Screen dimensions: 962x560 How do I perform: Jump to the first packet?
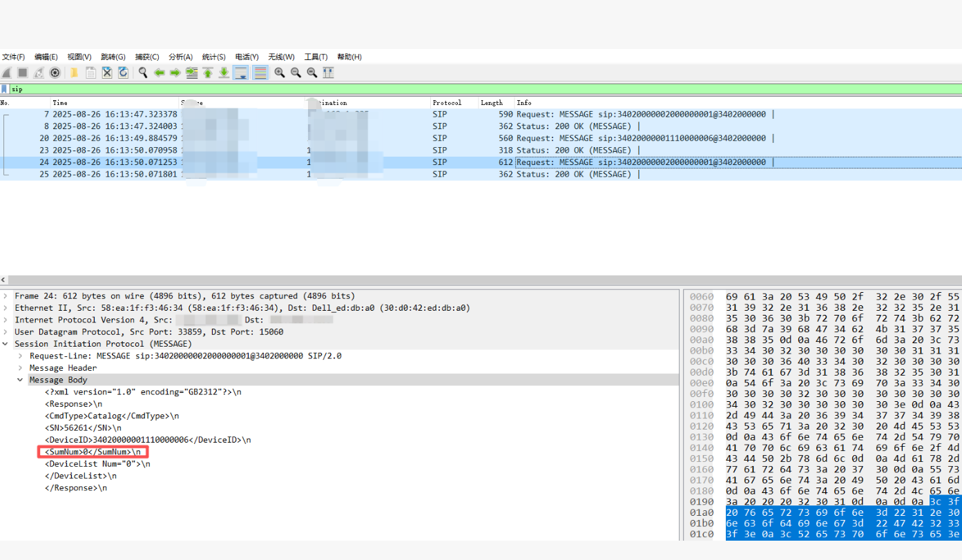[208, 73]
